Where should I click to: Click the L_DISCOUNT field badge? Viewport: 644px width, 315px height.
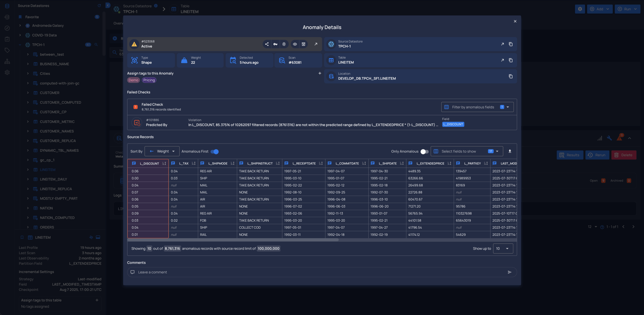[453, 124]
